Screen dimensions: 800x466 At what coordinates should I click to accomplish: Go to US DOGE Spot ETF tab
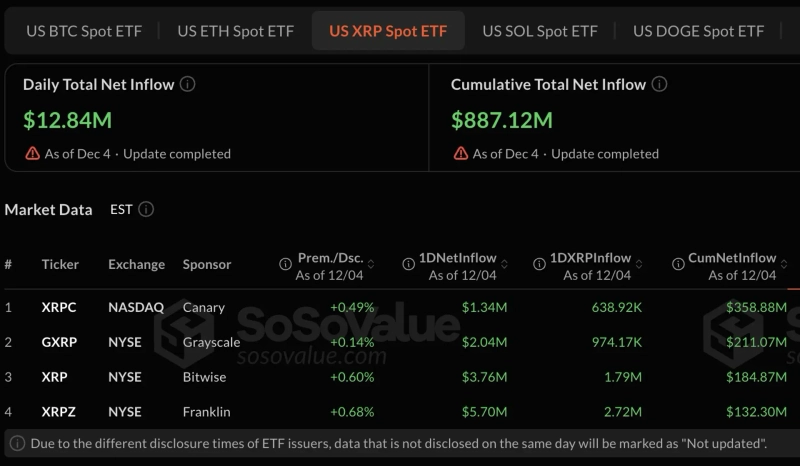698,31
